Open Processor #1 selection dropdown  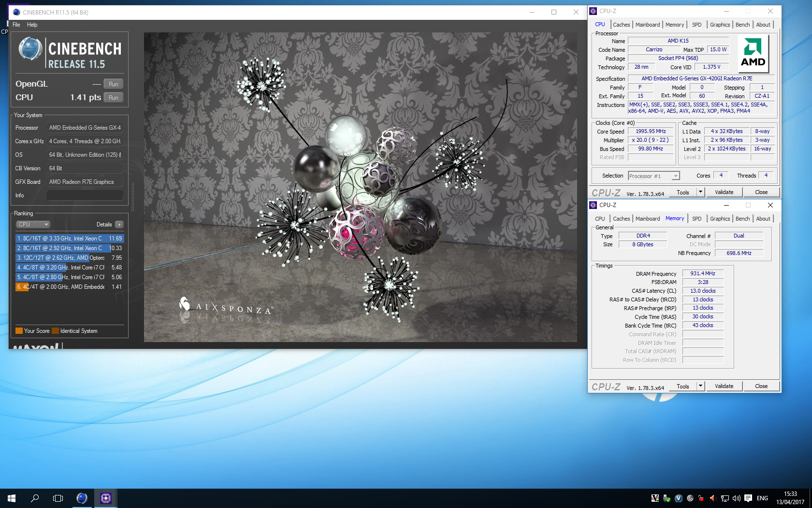[x=654, y=176]
